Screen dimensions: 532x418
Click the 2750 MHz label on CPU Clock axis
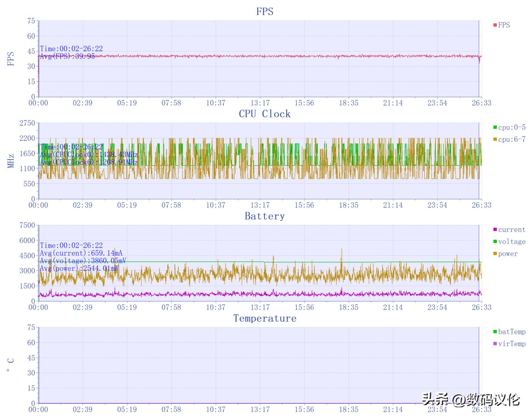(x=27, y=123)
